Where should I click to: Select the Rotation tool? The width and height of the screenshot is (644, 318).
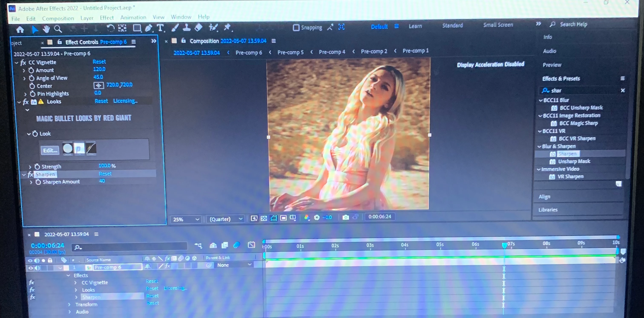point(110,28)
